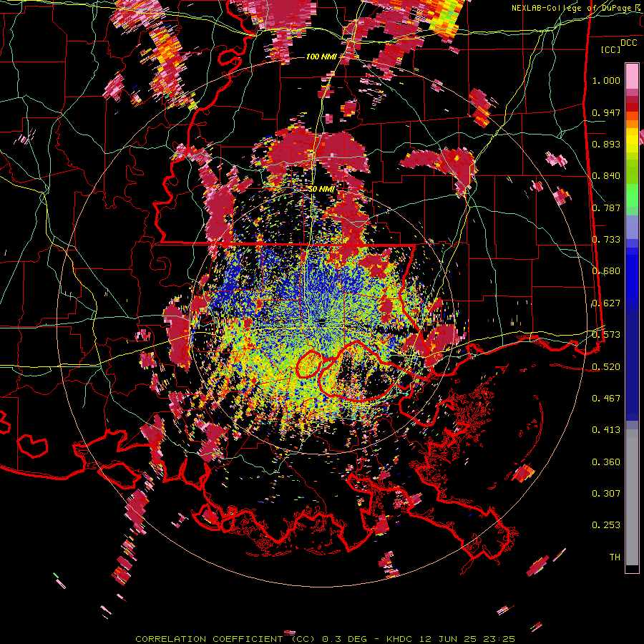Click the 0.947 scale value
The height and width of the screenshot is (644, 644).
606,112
